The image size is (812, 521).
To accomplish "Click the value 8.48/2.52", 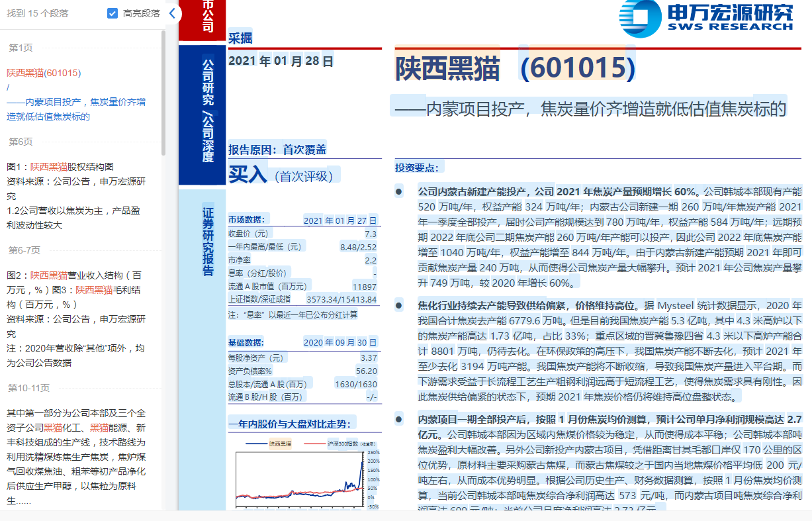I will pyautogui.click(x=358, y=247).
